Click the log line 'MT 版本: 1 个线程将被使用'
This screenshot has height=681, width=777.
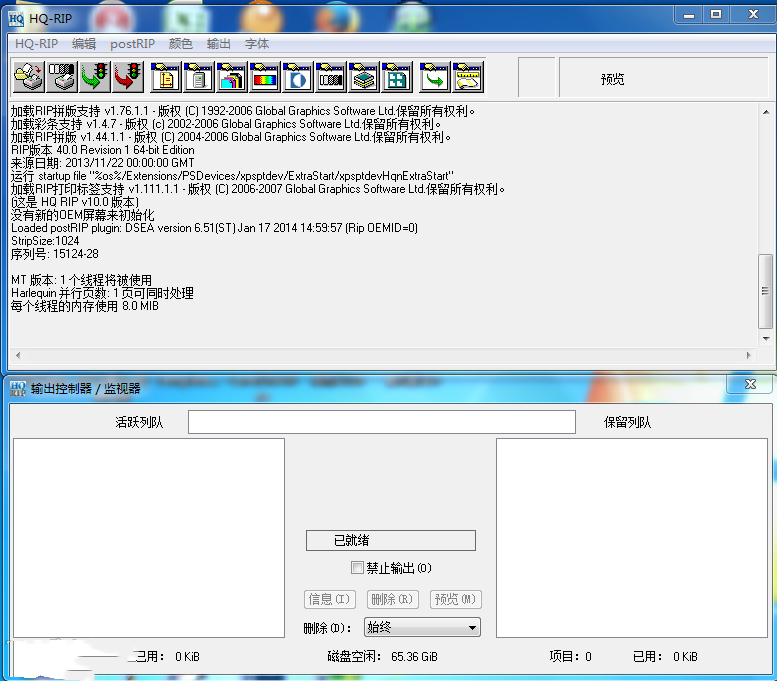pos(81,280)
